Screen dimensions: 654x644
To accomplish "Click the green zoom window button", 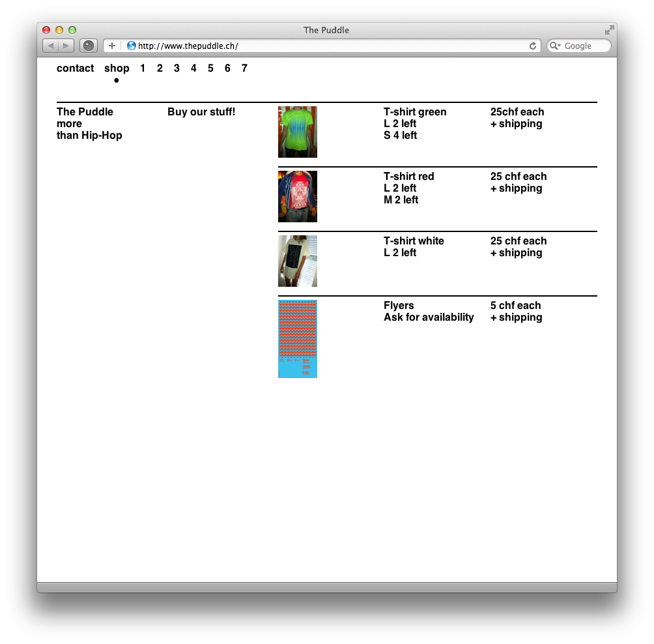I will (x=72, y=30).
